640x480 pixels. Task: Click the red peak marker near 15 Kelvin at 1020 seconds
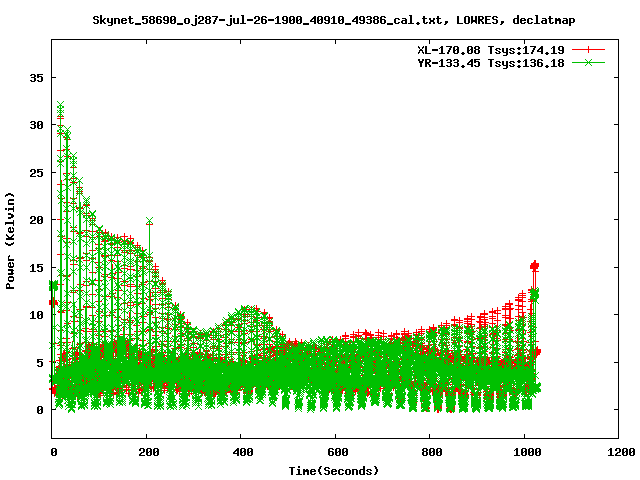535,266
